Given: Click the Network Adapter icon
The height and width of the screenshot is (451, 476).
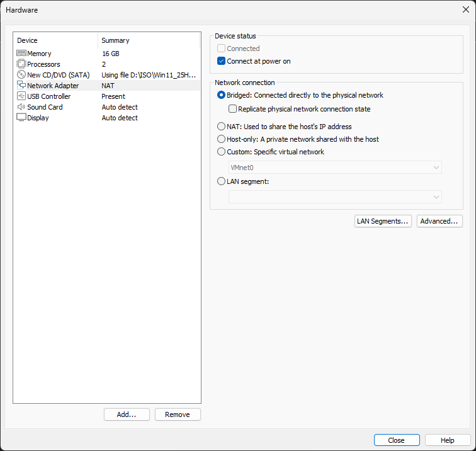Looking at the screenshot, I should [21, 85].
